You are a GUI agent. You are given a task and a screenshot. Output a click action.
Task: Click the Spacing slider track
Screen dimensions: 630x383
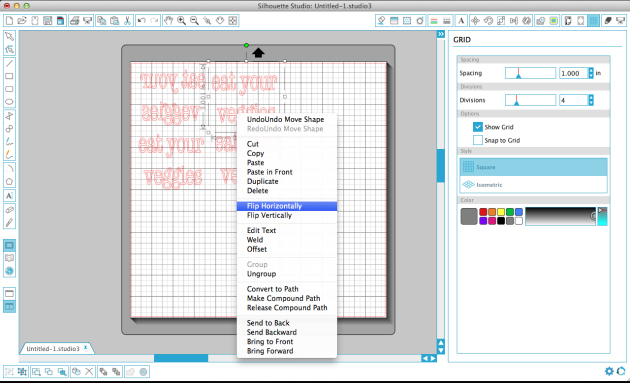530,73
